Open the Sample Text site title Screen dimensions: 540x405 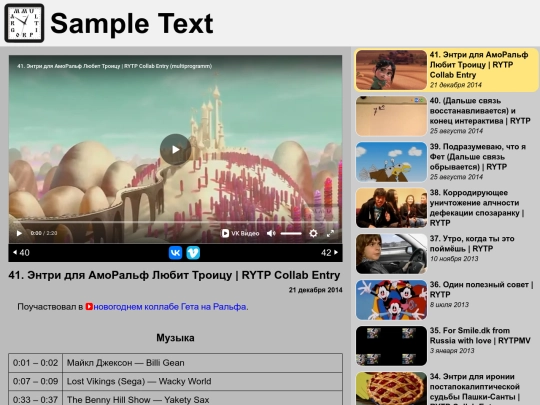pyautogui.click(x=132, y=23)
